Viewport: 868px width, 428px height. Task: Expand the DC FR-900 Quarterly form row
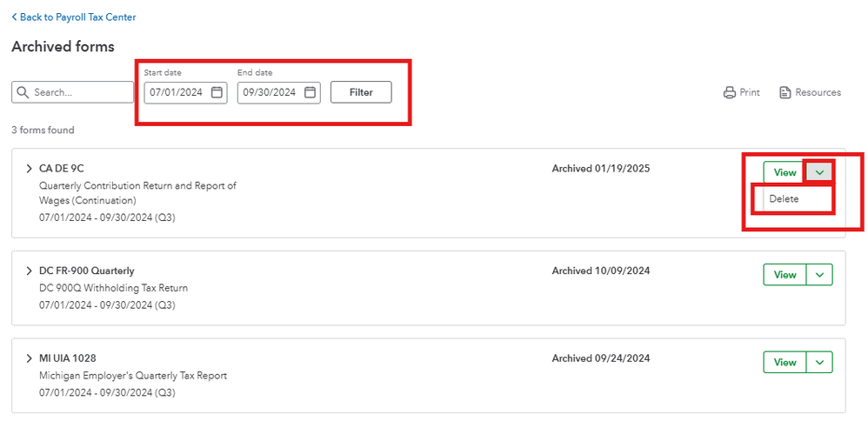pyautogui.click(x=29, y=271)
